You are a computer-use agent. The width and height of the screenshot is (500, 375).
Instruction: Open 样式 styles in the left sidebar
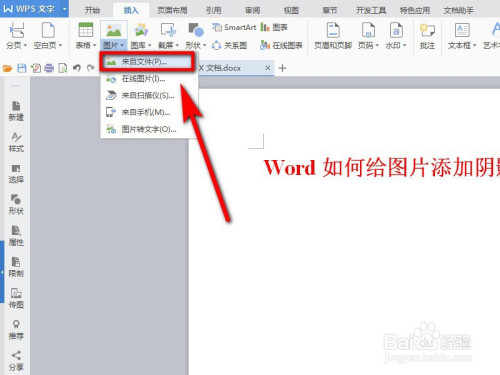click(x=16, y=143)
